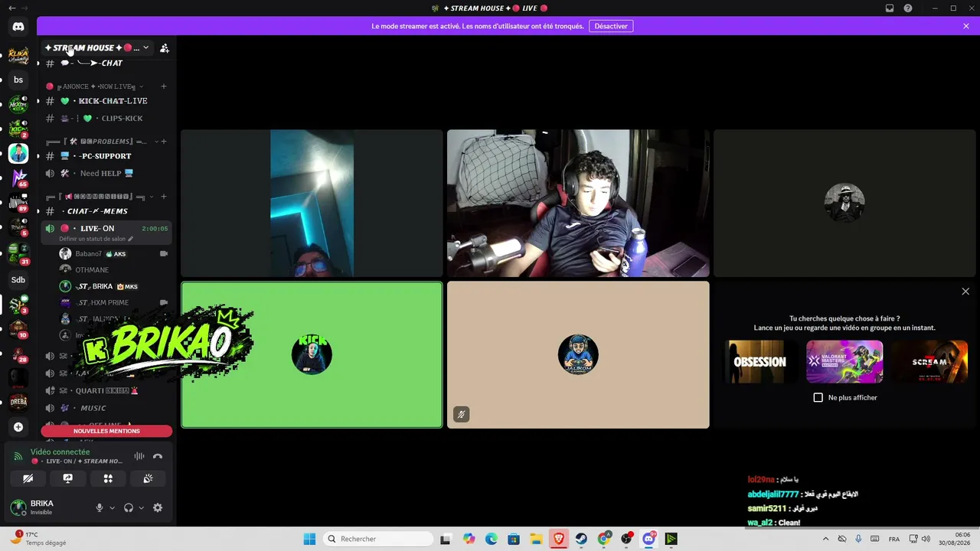Select ST BRIKA in voice participant list
The image size is (980, 551).
tap(114, 286)
